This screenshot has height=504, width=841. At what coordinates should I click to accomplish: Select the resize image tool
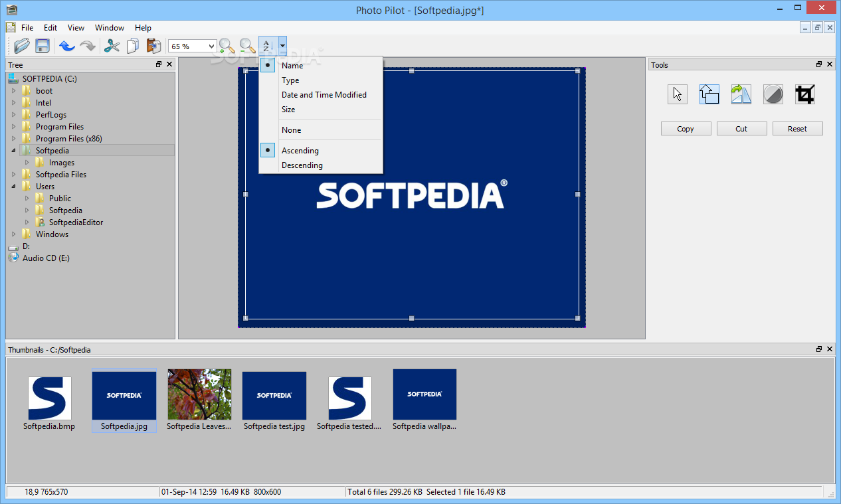[709, 94]
